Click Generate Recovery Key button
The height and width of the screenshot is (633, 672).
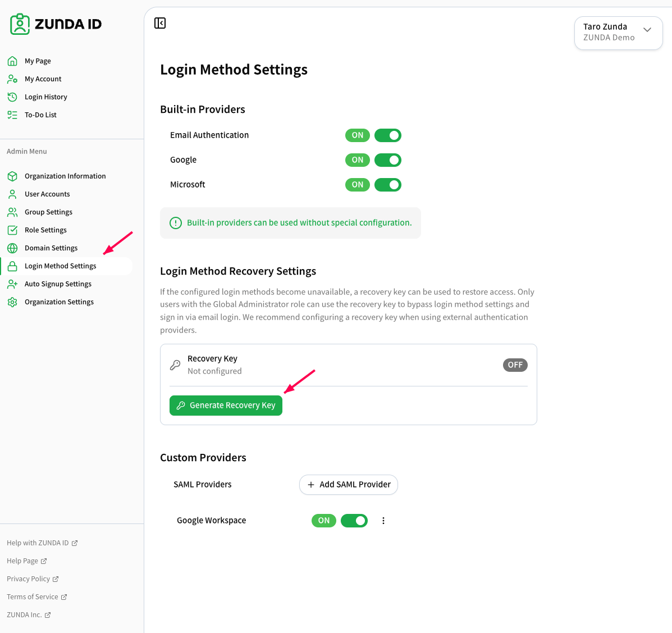point(226,406)
